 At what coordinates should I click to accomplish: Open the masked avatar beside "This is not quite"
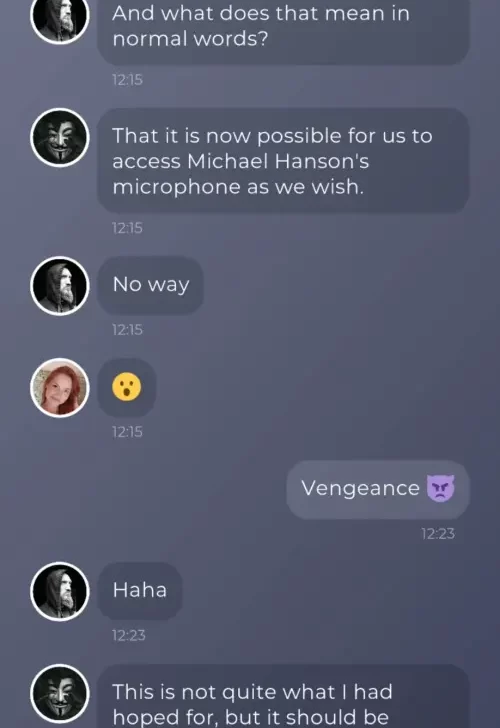pos(60,694)
